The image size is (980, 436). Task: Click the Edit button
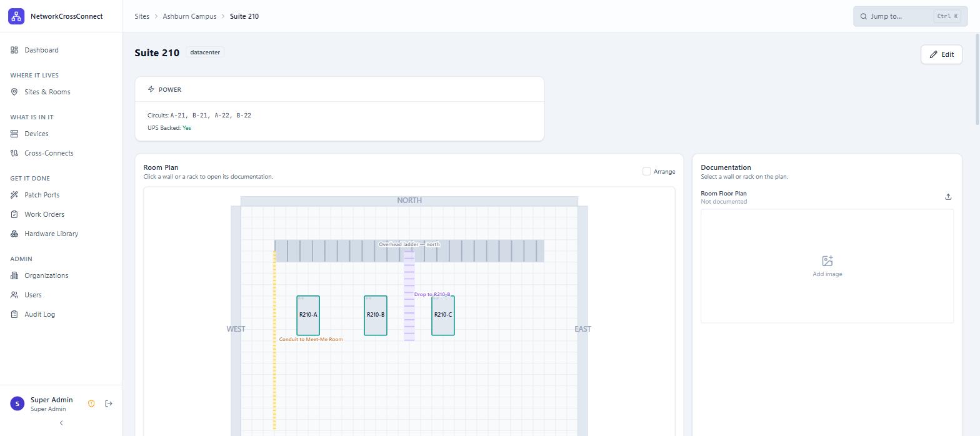(941, 54)
